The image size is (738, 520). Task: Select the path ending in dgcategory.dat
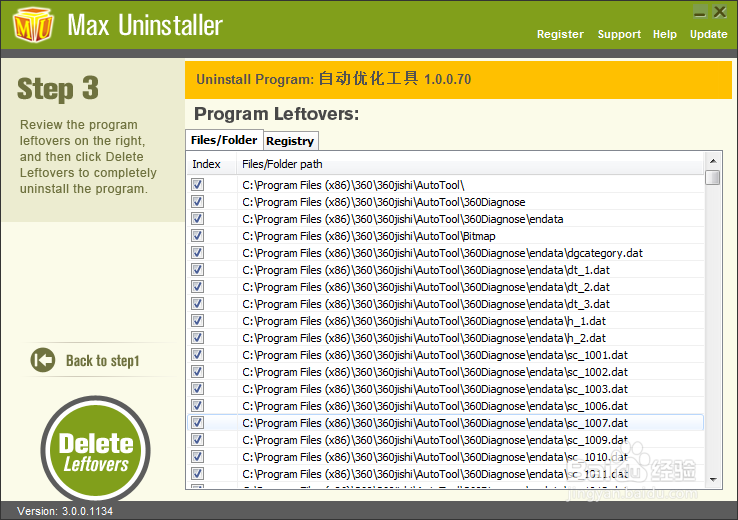tap(442, 253)
